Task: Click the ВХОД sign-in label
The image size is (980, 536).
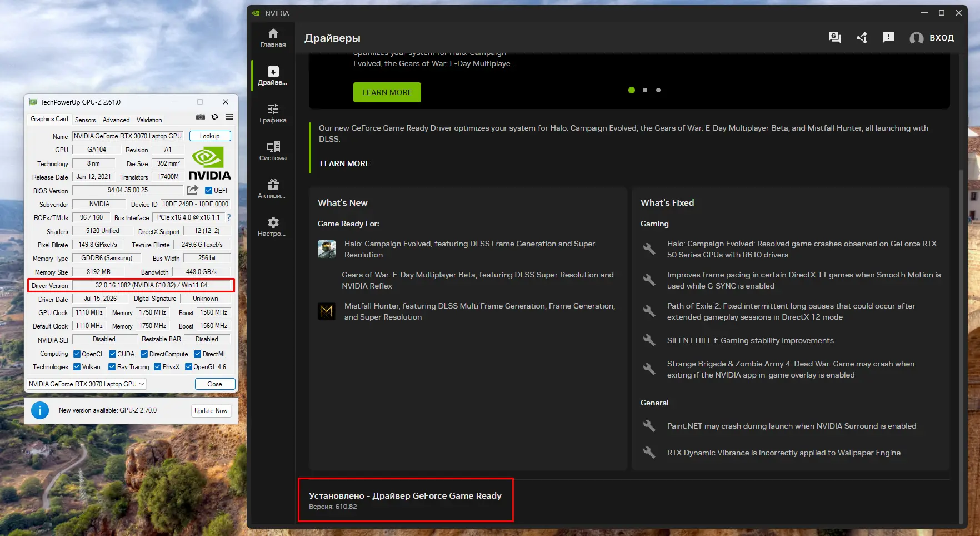Action: click(x=942, y=38)
